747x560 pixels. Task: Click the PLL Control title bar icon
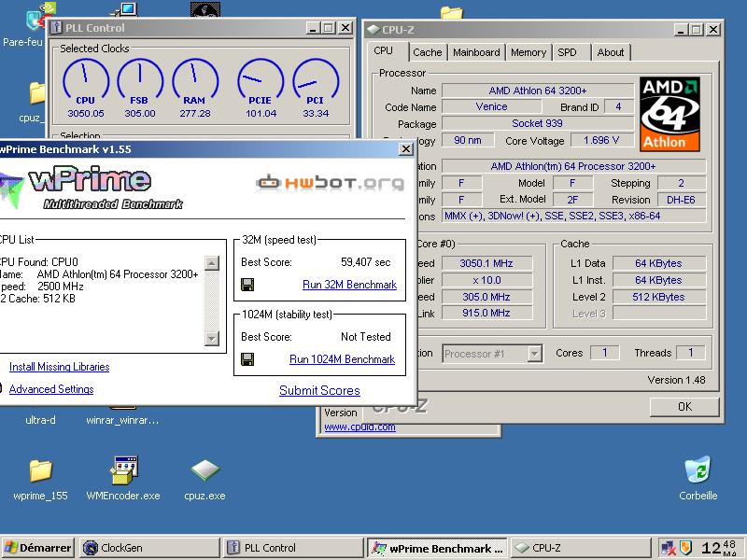57,28
